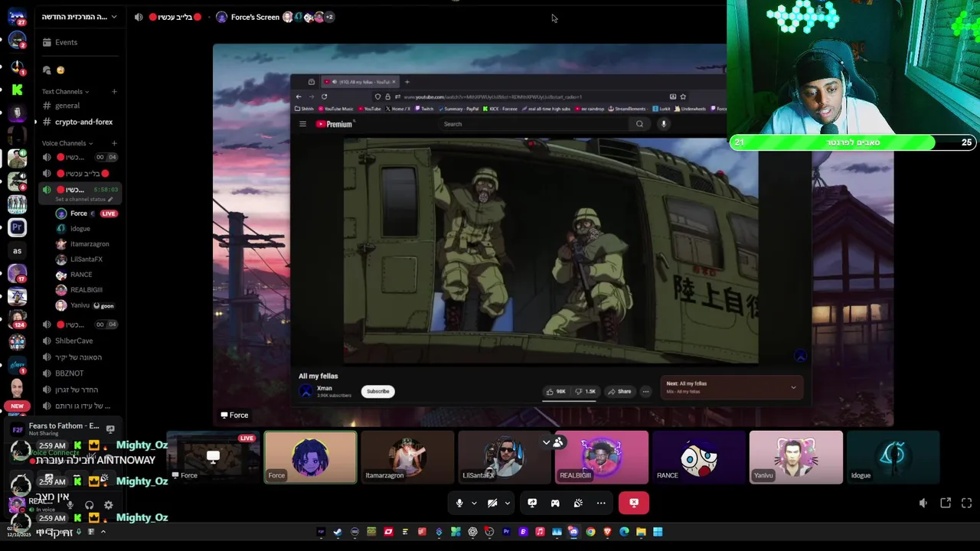Adjust stream volume speaker icon
This screenshot has width=980, height=551.
[923, 503]
